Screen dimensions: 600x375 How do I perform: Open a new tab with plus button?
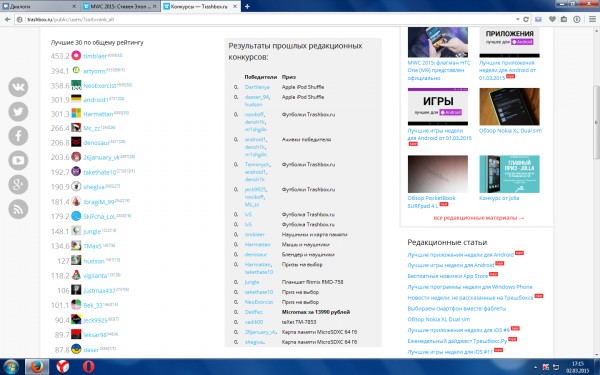pos(247,7)
